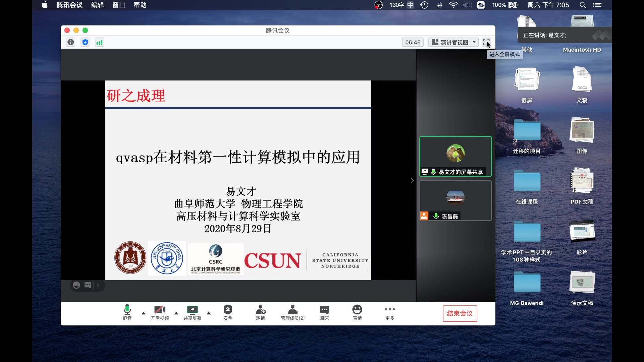This screenshot has height=362, width=644.
Task: Open the 编辑 menu
Action: (x=98, y=5)
